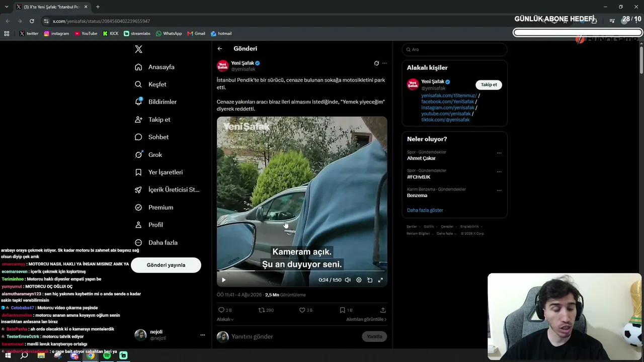Open facebook.com/YeniSafak link
This screenshot has height=362, width=644.
(448, 102)
